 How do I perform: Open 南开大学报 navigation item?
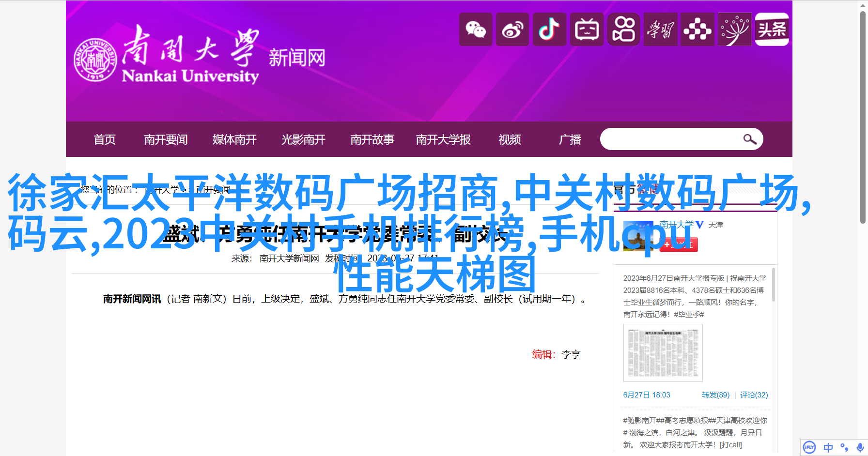coord(443,140)
